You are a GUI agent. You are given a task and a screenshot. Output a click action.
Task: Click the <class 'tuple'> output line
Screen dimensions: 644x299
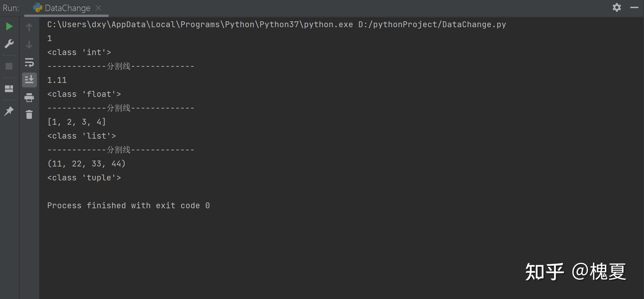[84, 178]
